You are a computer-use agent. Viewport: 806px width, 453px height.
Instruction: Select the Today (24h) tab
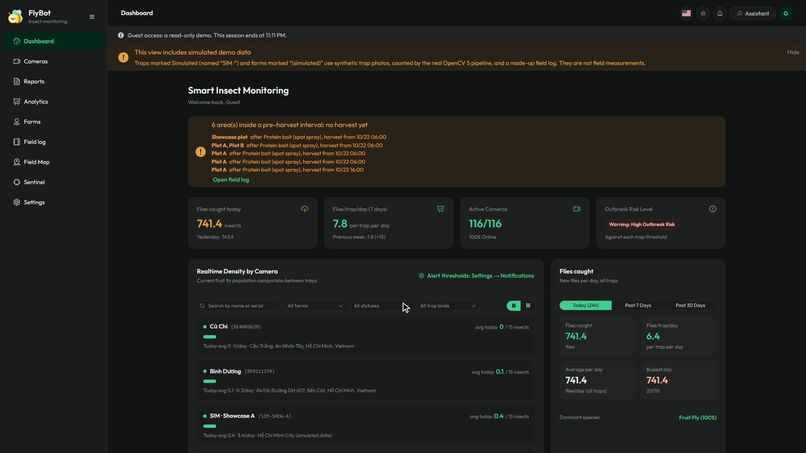click(x=585, y=305)
